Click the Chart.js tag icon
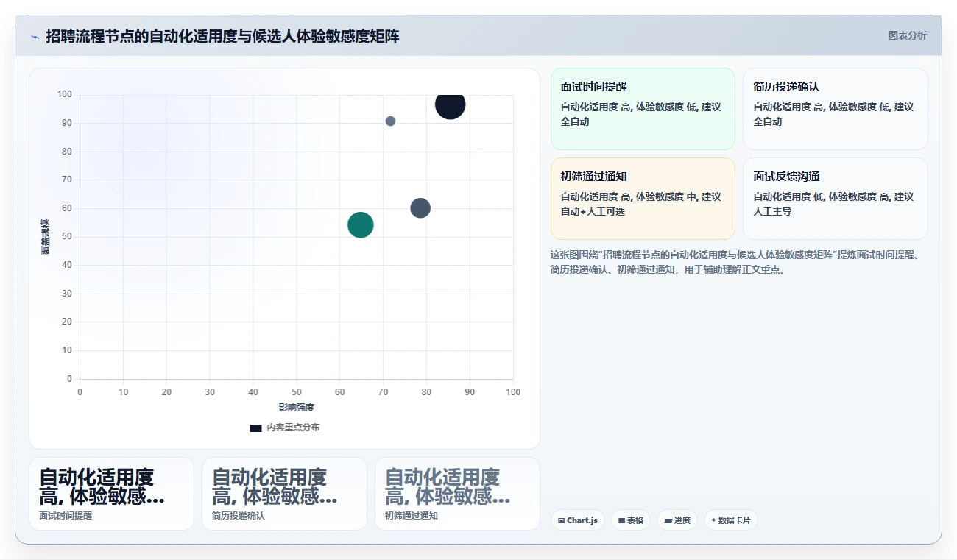 pos(562,520)
